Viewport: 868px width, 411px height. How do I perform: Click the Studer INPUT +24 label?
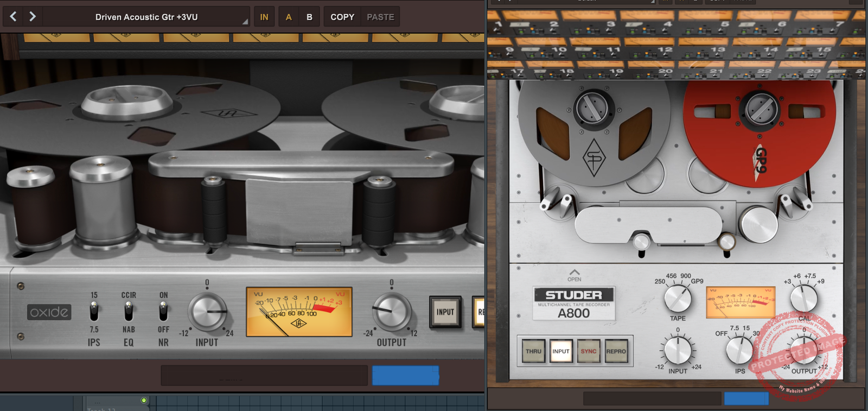coord(696,367)
